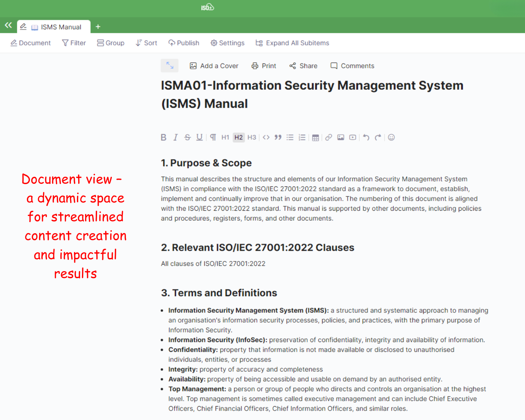Toggle H2 heading style
The height and width of the screenshot is (420, 525).
(x=238, y=137)
